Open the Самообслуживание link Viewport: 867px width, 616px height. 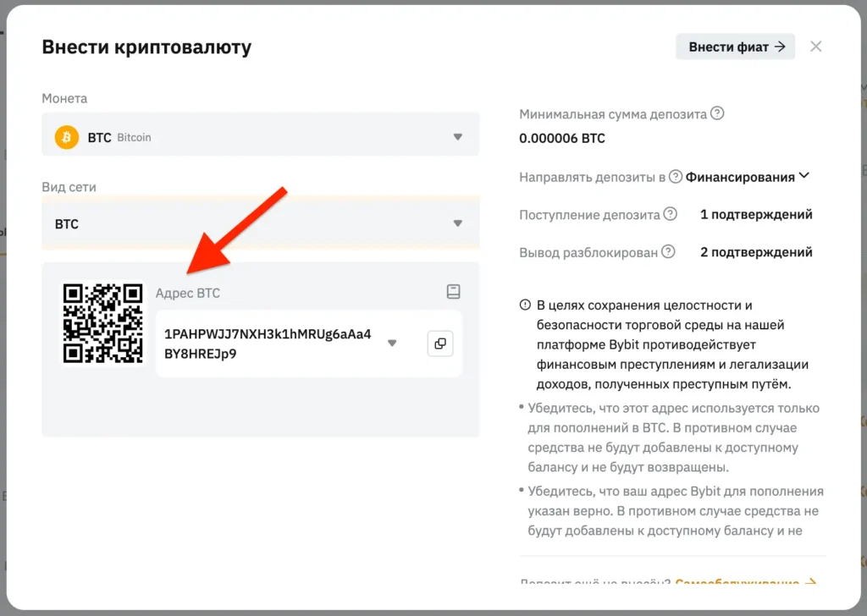[x=745, y=582]
